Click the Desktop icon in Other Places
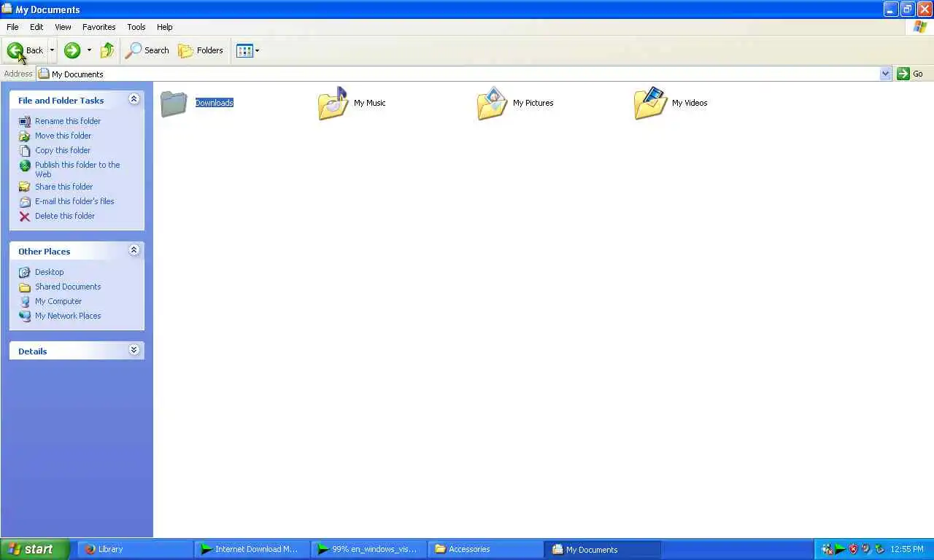The width and height of the screenshot is (934, 560). pos(25,272)
